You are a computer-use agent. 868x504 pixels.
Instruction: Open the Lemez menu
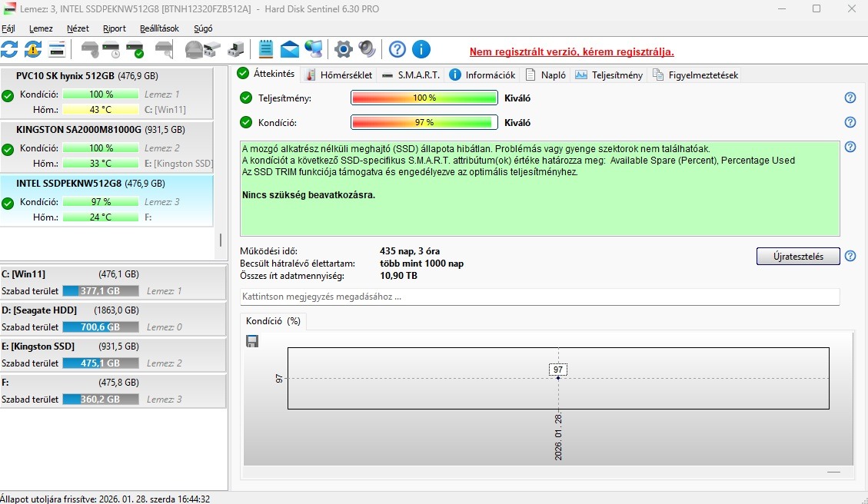(x=41, y=28)
